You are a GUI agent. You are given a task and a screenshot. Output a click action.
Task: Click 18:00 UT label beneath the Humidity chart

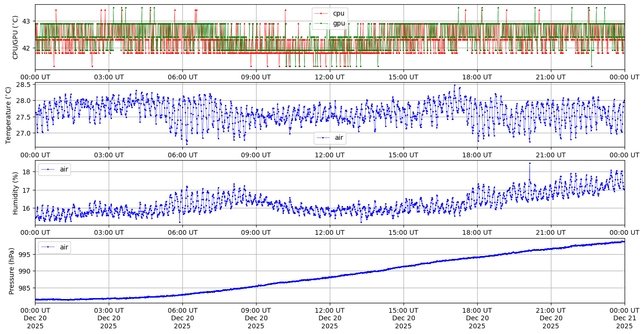click(477, 232)
